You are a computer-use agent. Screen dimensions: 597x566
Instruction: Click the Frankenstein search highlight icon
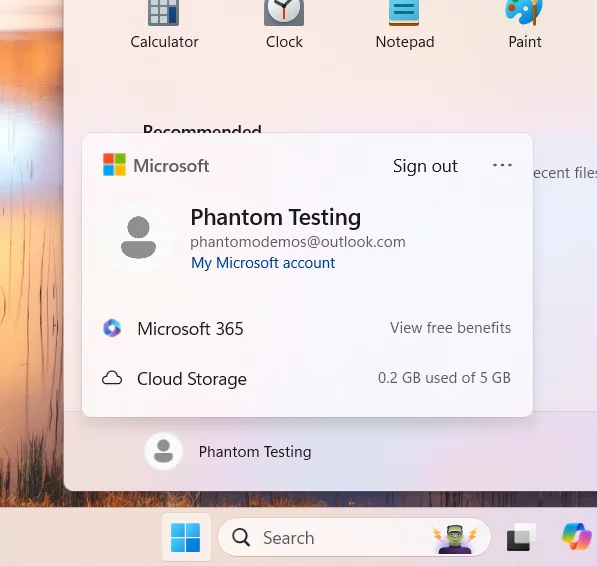tap(455, 539)
